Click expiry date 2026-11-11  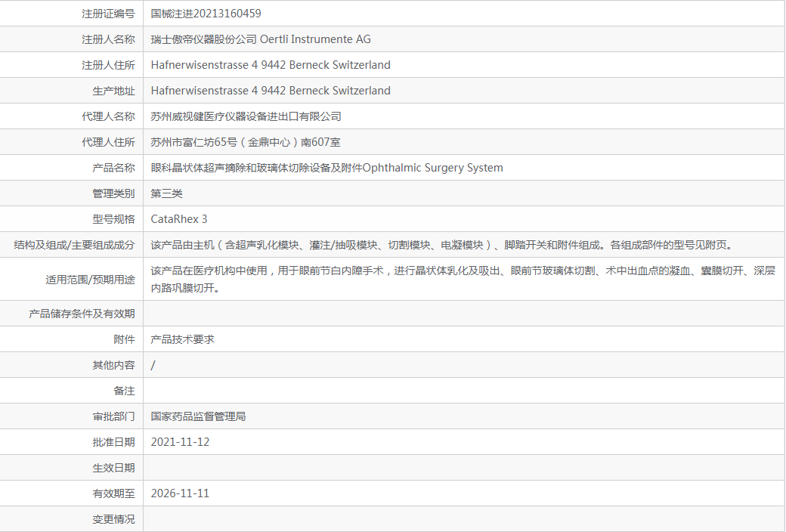coord(180,493)
